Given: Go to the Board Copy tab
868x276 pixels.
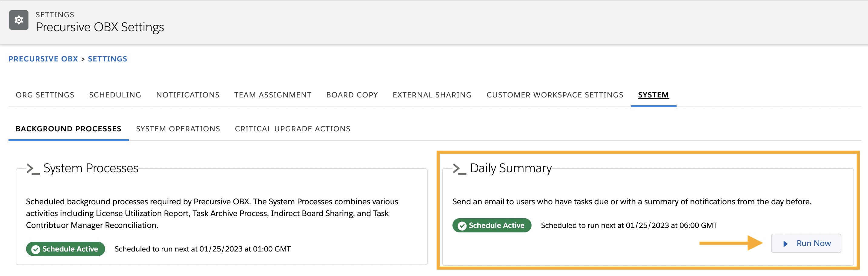Looking at the screenshot, I should 352,95.
